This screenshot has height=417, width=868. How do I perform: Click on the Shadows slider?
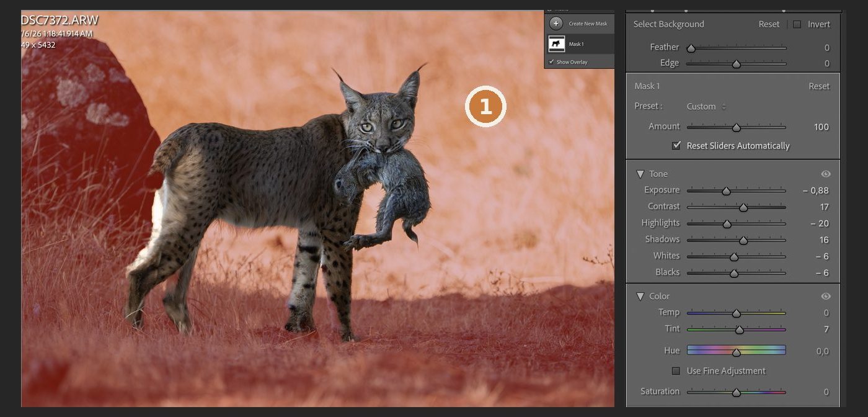click(x=736, y=240)
